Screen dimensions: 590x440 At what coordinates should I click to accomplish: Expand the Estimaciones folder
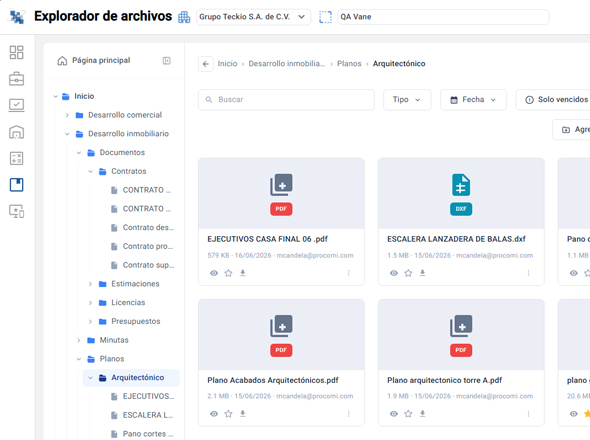point(90,284)
